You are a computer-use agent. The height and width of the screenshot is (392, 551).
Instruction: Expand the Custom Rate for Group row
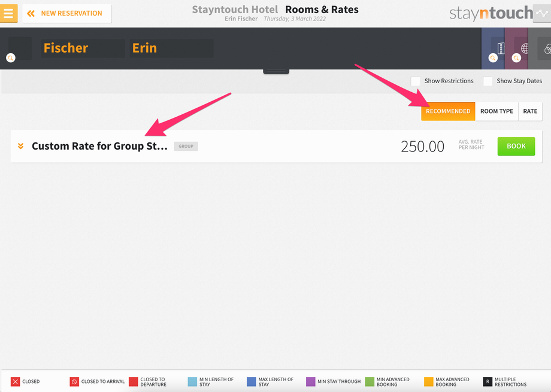tap(21, 146)
